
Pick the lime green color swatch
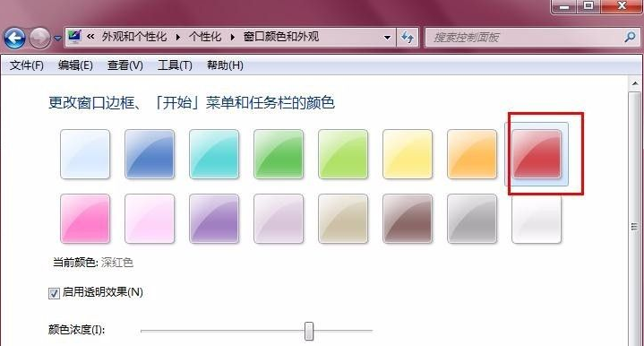343,154
